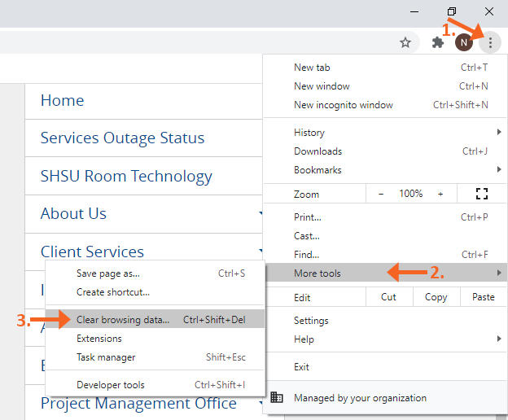Click the Copy button in Edit row
The height and width of the screenshot is (420, 508).
coord(436,297)
